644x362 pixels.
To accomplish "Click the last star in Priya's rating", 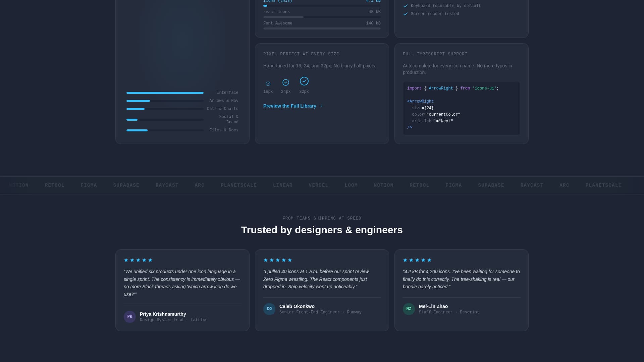I will [x=150, y=260].
